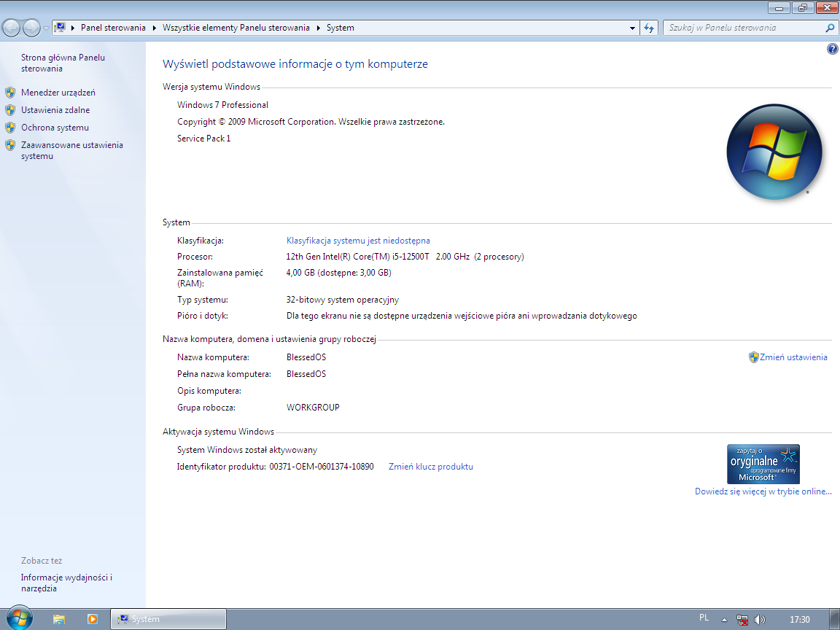Click Zmień klucz produktu link
840x630 pixels.
[x=430, y=467]
